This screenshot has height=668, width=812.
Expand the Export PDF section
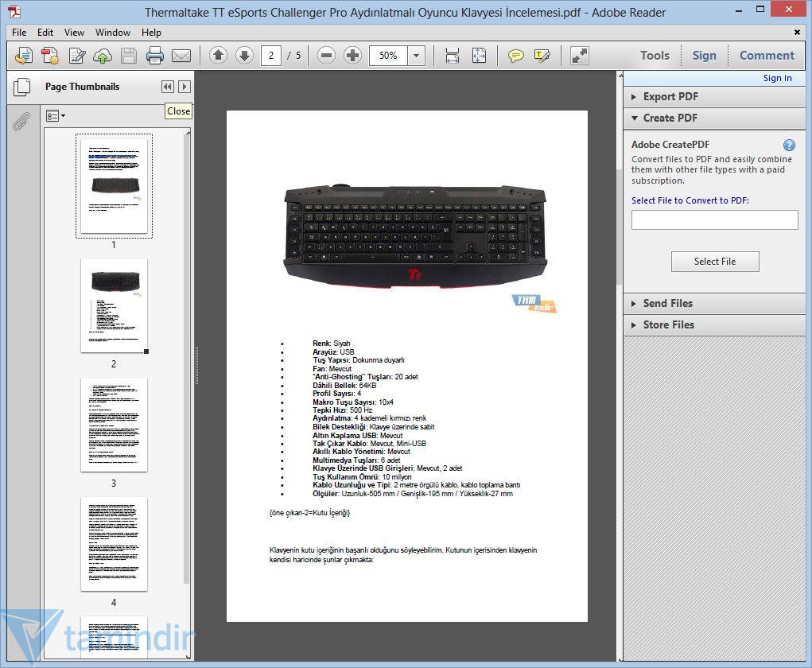click(714, 96)
